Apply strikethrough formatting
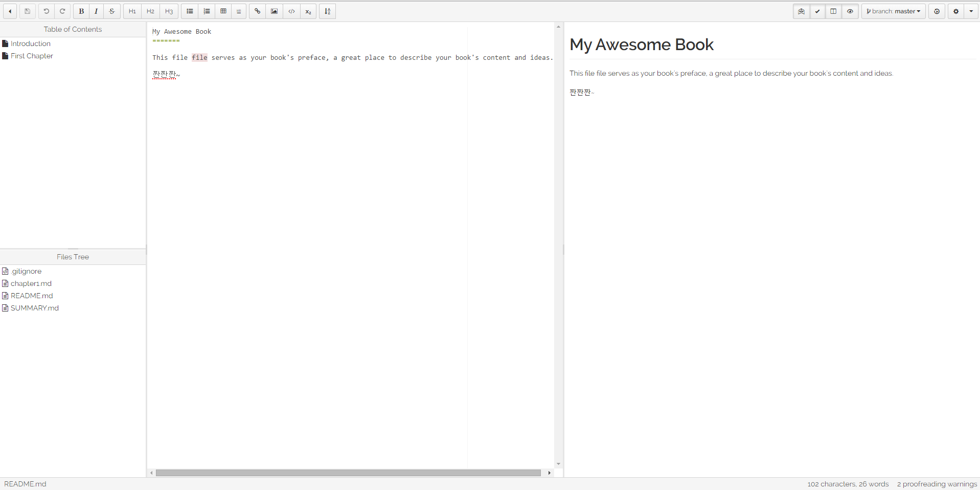This screenshot has width=980, height=490. click(x=112, y=11)
